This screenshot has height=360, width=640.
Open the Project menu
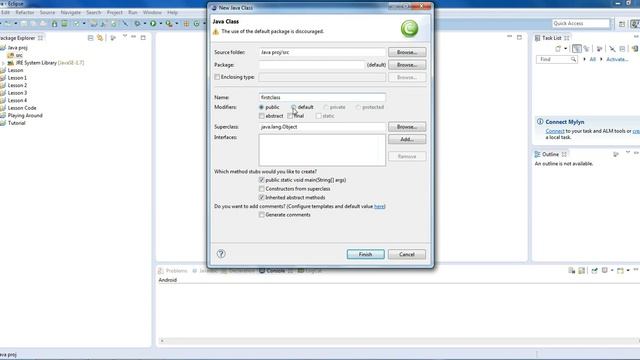pyautogui.click(x=115, y=13)
